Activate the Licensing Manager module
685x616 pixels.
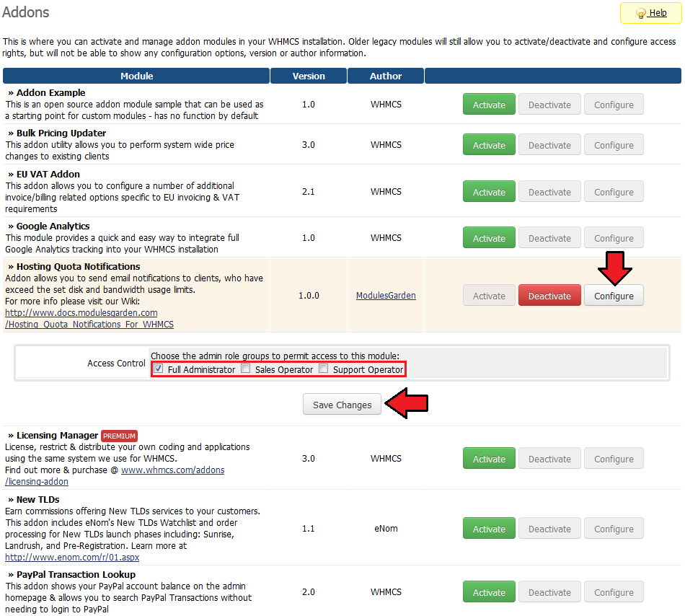(489, 459)
